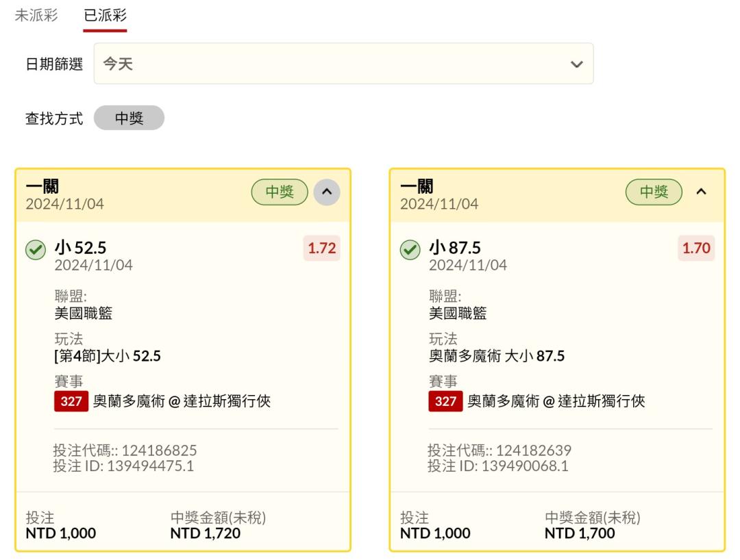Image resolution: width=740 pixels, height=560 pixels.
Task: Click the 1.72 odds badge
Action: (x=321, y=249)
